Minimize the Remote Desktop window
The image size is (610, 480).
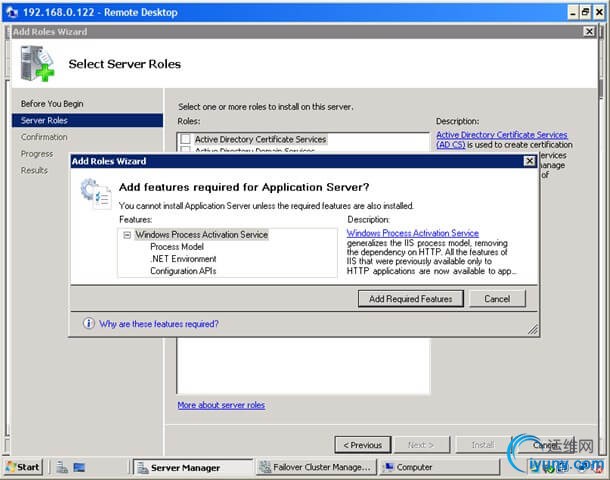point(573,12)
